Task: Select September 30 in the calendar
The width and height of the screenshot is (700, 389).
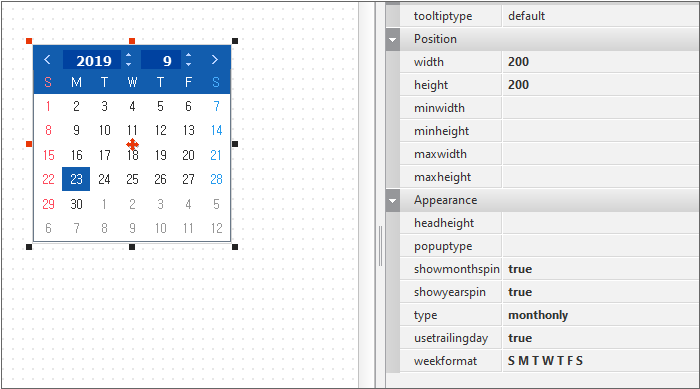Action: 76,204
